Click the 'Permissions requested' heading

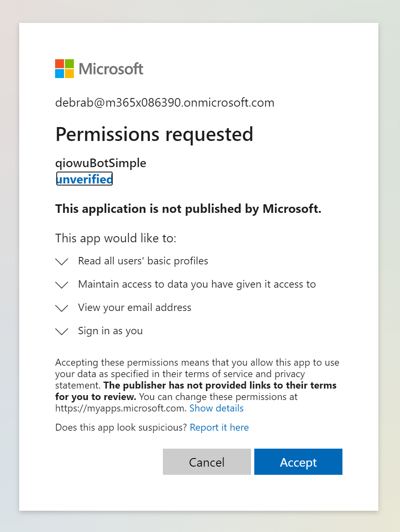[154, 134]
